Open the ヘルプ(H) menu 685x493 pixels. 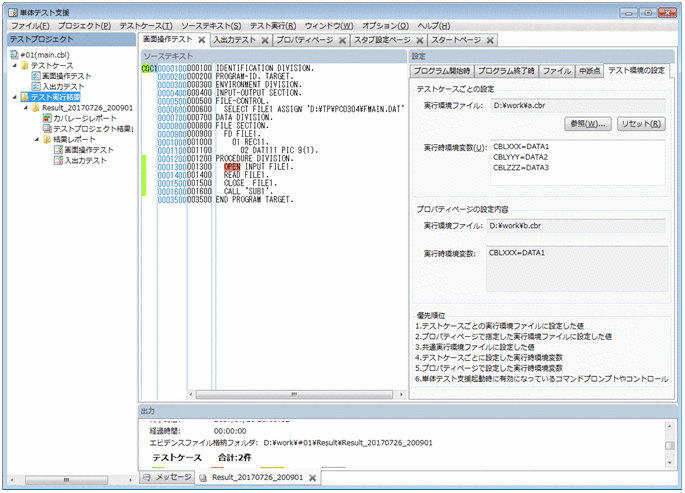(433, 26)
